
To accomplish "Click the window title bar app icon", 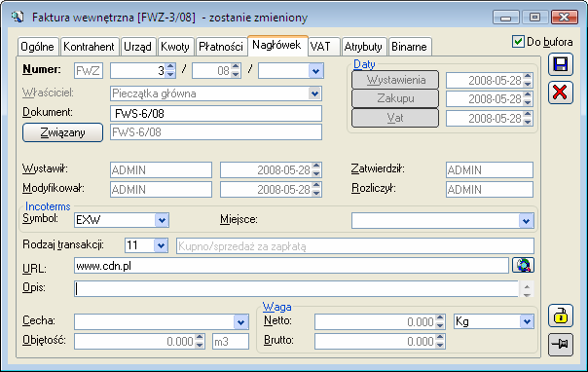I will [x=17, y=17].
